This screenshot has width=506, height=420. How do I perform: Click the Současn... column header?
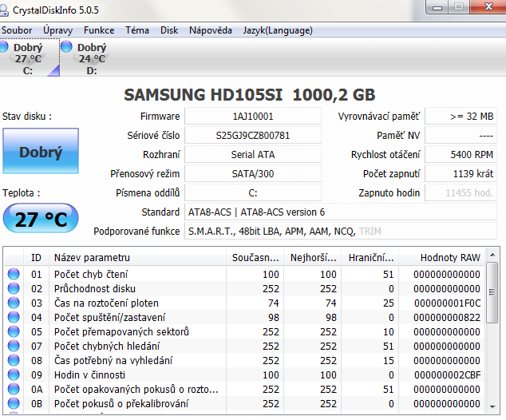point(255,258)
